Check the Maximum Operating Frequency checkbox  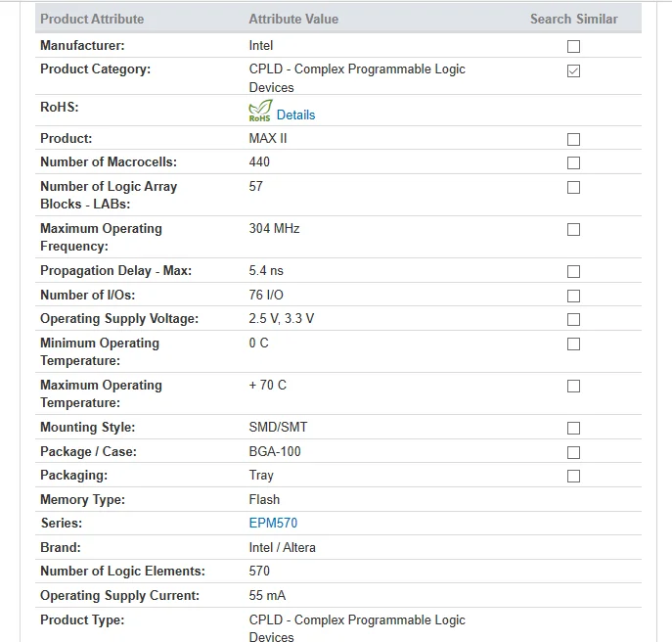coord(573,229)
